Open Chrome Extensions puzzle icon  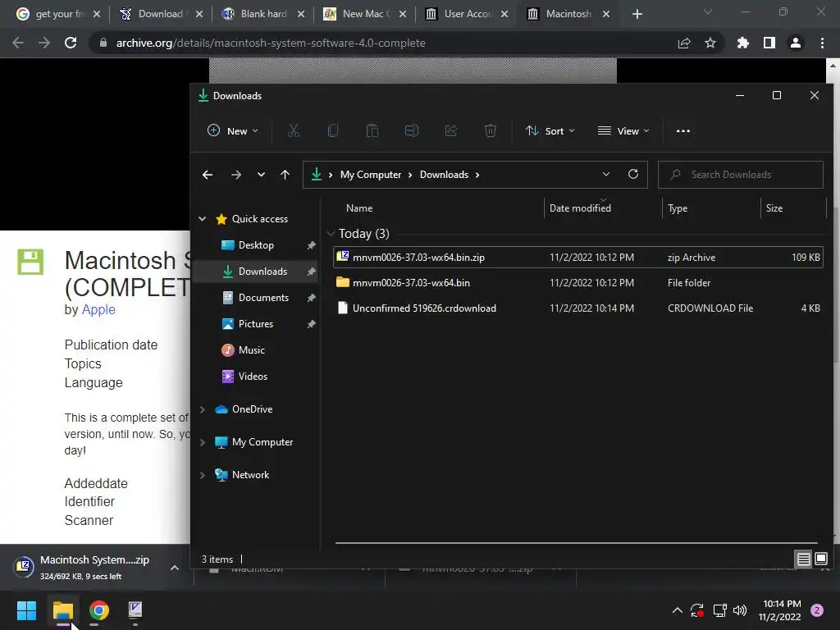tap(743, 43)
